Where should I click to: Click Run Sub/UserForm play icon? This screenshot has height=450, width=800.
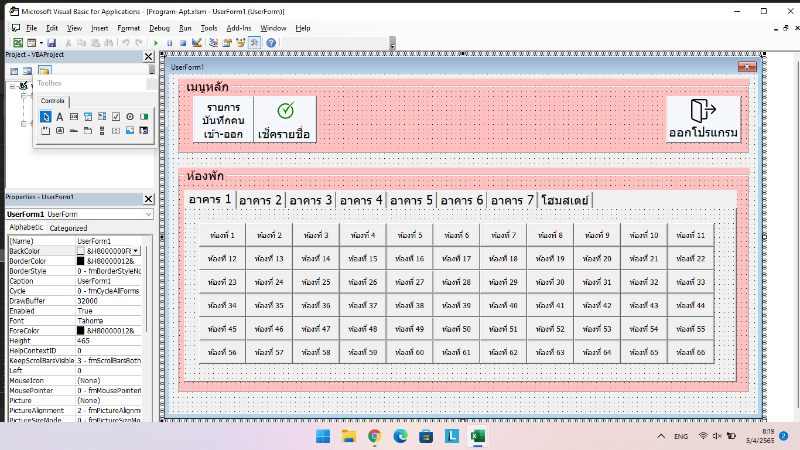(x=157, y=44)
